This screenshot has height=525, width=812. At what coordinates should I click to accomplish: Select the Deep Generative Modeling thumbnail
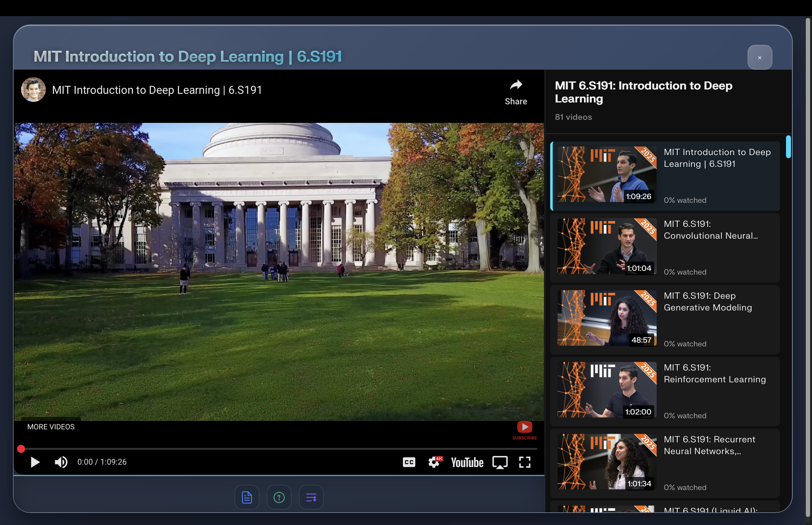(607, 318)
